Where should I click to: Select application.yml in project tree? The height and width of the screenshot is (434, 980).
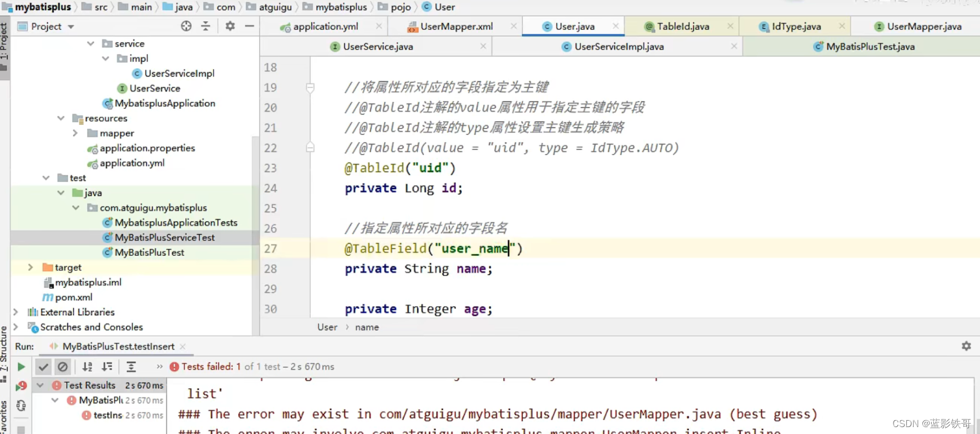tap(126, 163)
